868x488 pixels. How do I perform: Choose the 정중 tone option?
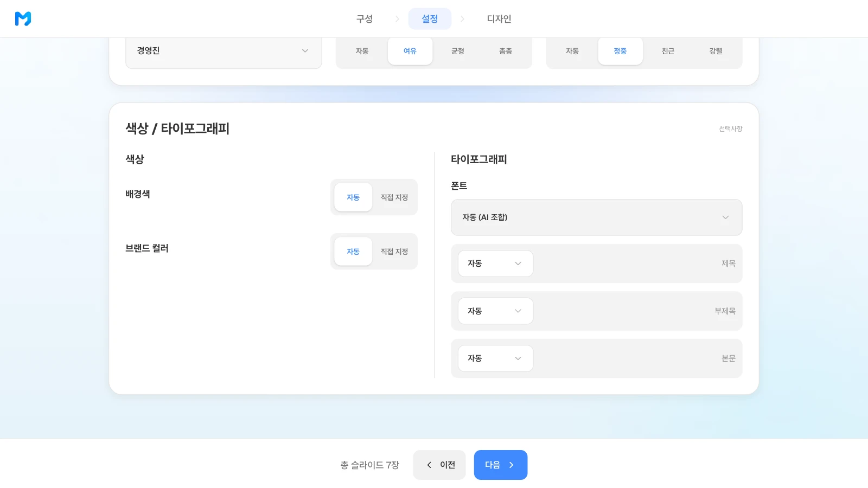tap(620, 51)
